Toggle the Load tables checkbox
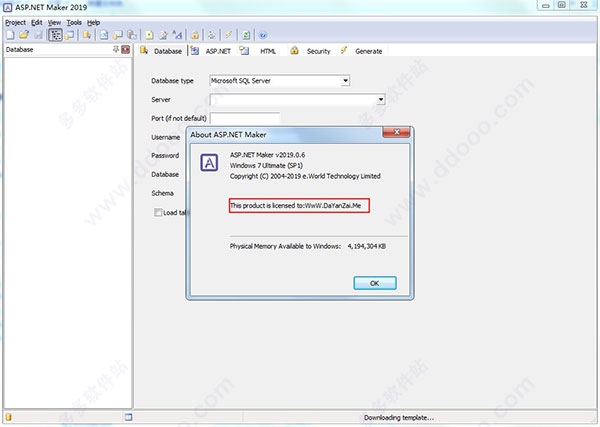The image size is (600, 427). click(x=158, y=212)
